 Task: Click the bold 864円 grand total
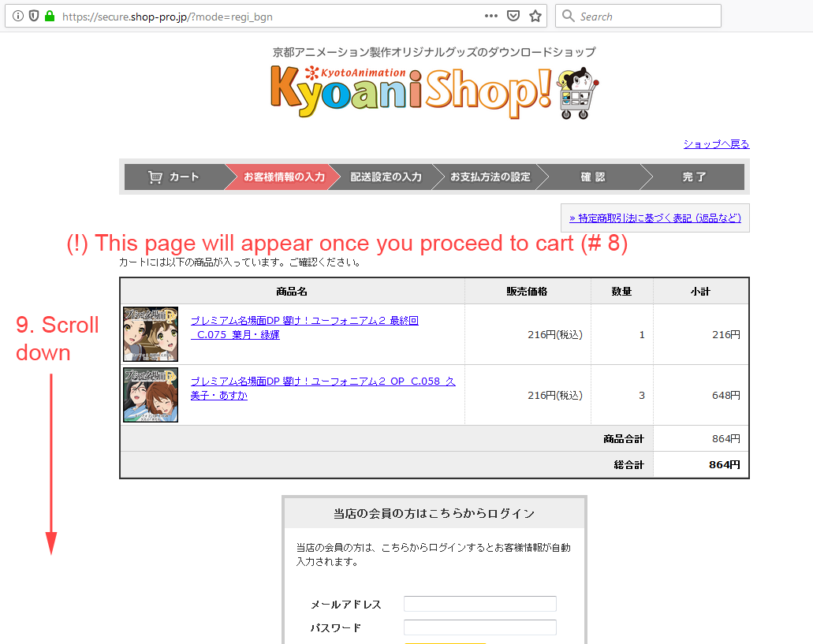pyautogui.click(x=725, y=465)
